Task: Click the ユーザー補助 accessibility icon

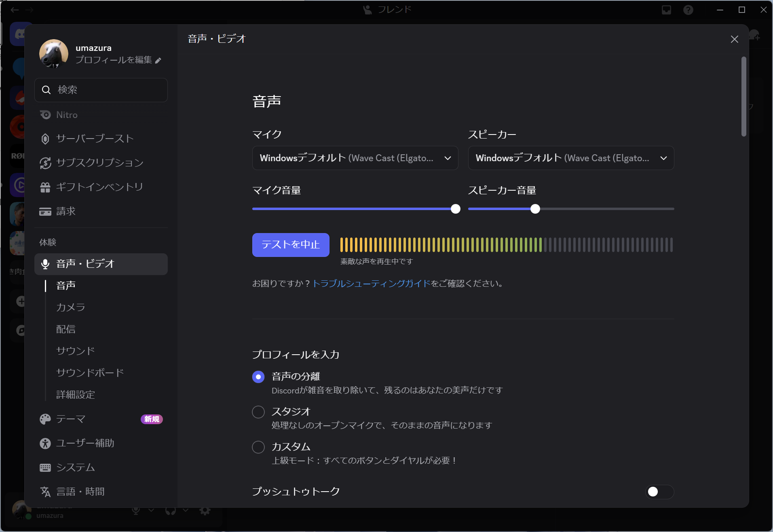Action: (x=45, y=443)
